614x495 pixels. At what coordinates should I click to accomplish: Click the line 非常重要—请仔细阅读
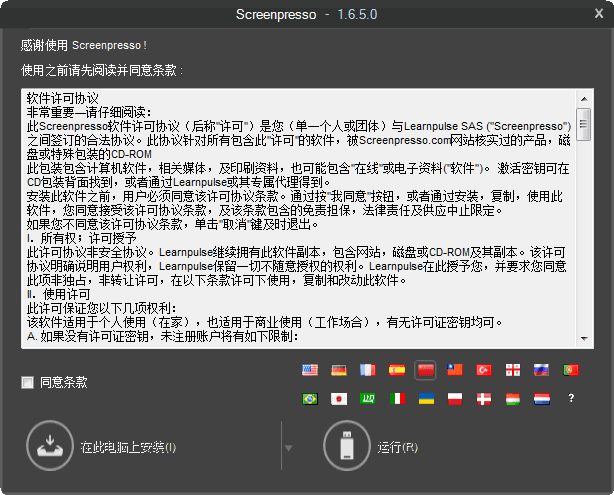(x=89, y=112)
